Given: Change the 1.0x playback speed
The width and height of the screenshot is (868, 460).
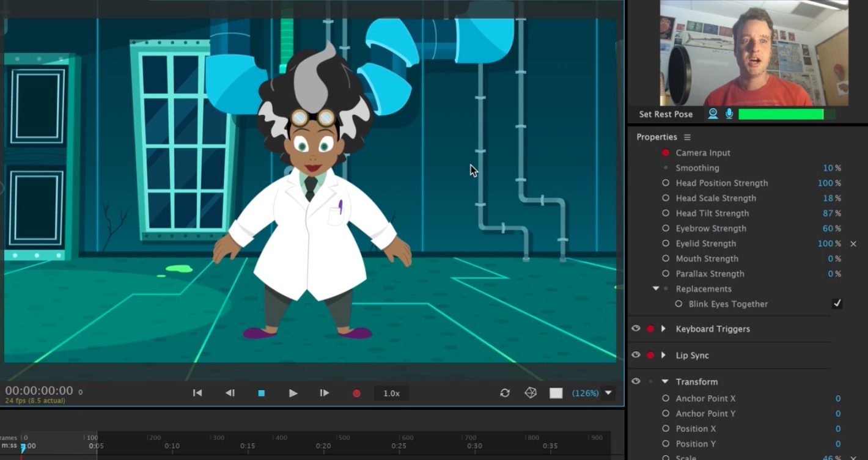Looking at the screenshot, I should tap(391, 393).
